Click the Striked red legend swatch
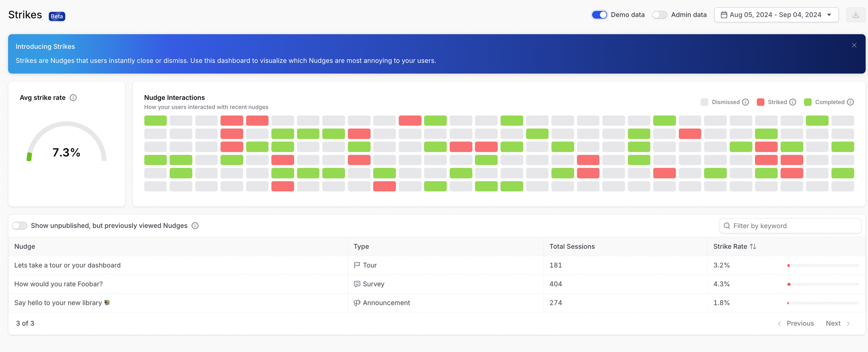The image size is (868, 352). click(760, 102)
